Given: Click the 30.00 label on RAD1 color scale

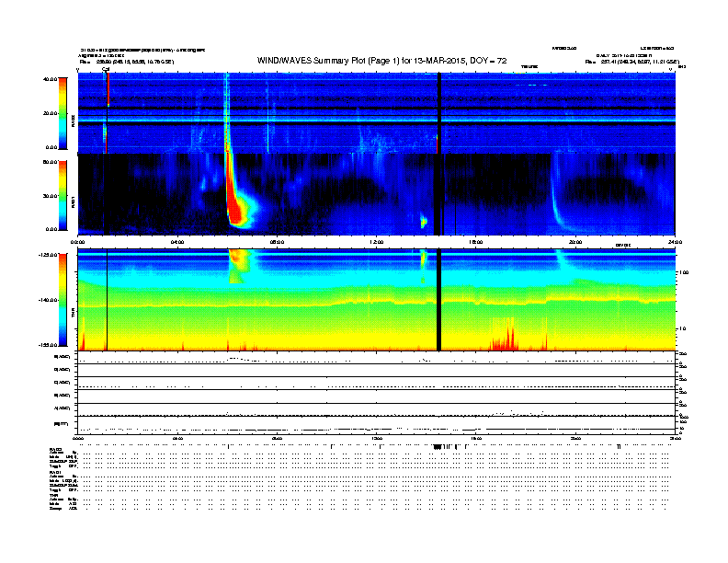Looking at the screenshot, I should pyautogui.click(x=50, y=196).
